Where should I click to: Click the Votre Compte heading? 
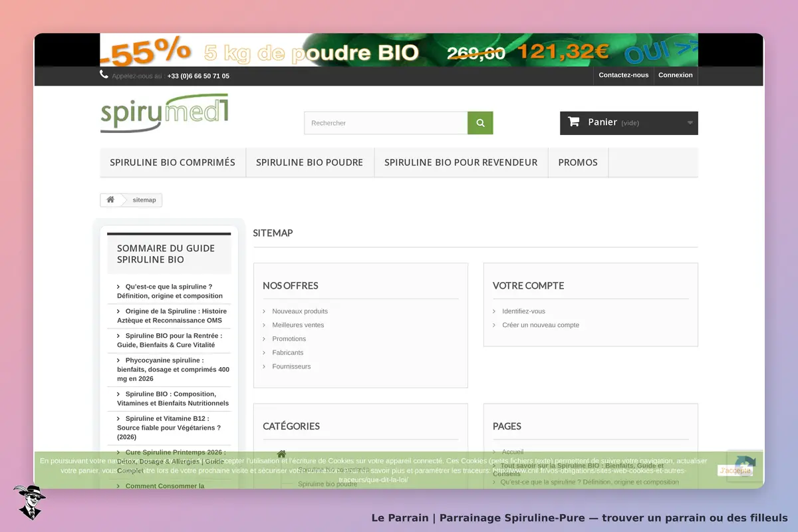click(x=529, y=285)
